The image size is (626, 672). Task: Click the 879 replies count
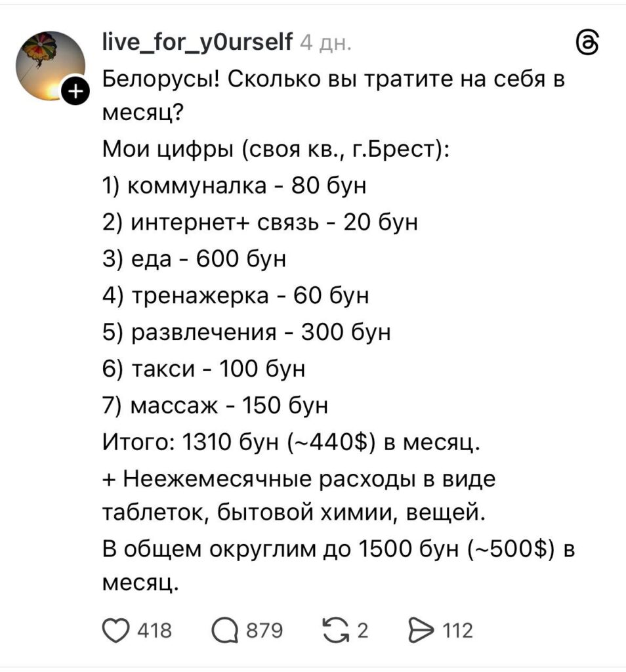click(x=264, y=631)
